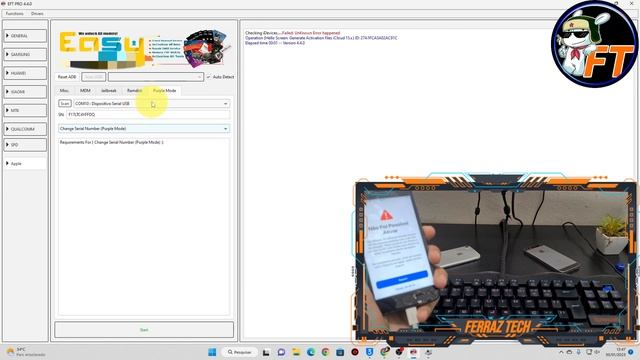Switch to the Ramdisk tab
Screen dimensions: 640x360
point(134,91)
